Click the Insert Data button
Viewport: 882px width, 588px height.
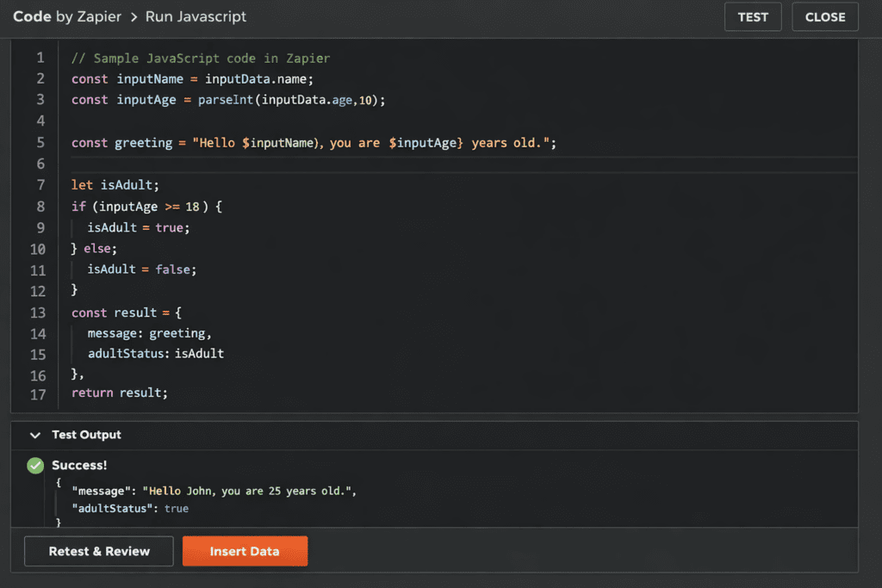tap(245, 552)
